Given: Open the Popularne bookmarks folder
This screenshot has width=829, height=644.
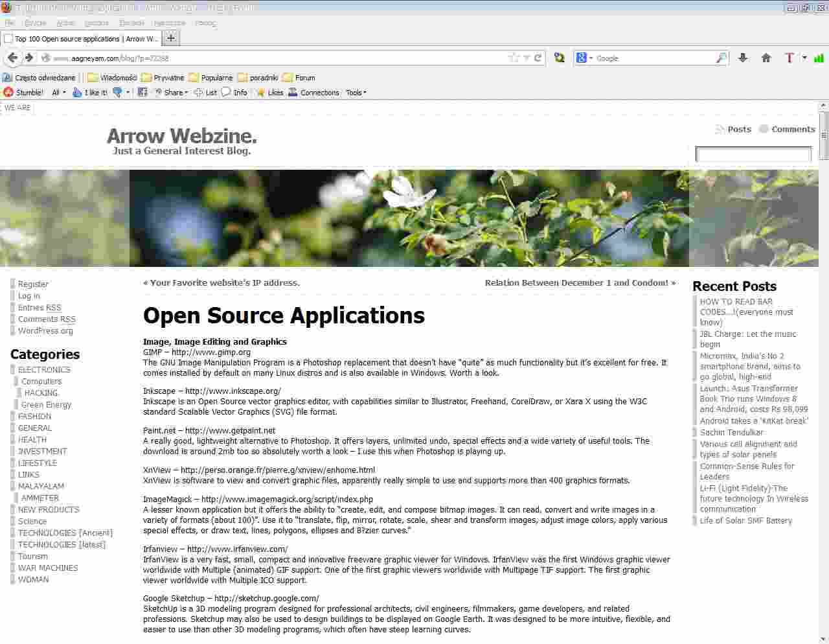Looking at the screenshot, I should pyautogui.click(x=210, y=78).
